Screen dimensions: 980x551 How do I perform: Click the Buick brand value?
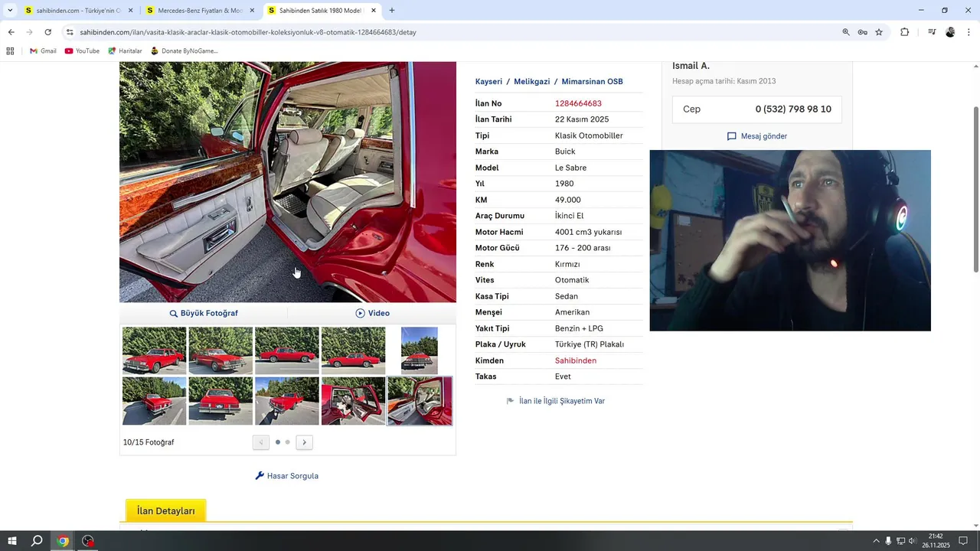[x=565, y=152]
